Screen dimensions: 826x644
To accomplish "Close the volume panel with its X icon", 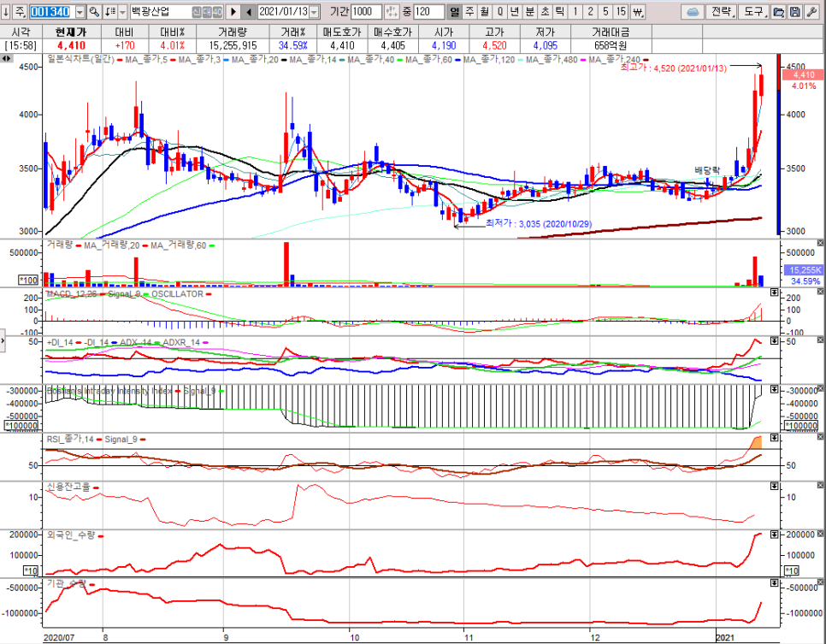I will pyautogui.click(x=820, y=243).
